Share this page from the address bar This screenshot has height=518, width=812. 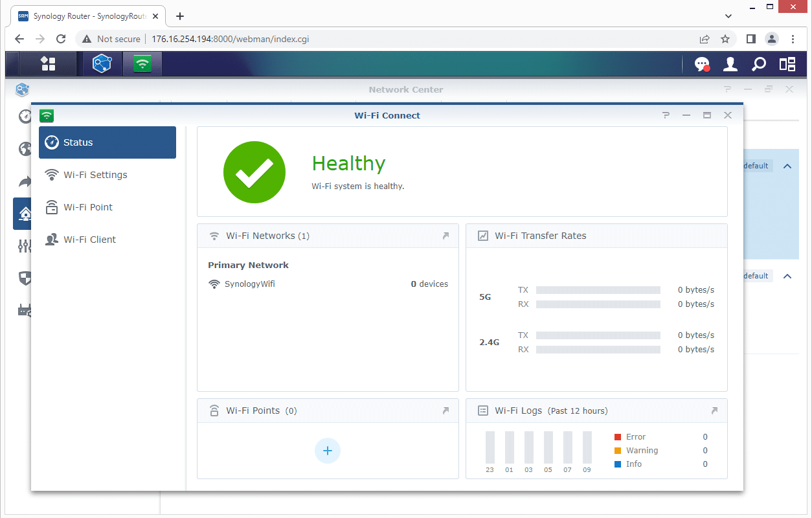705,39
